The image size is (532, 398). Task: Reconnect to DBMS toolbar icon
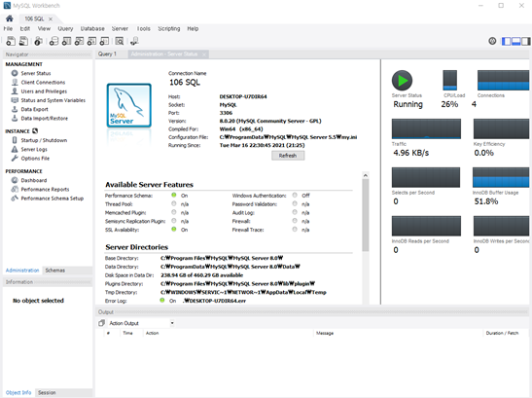tap(134, 41)
